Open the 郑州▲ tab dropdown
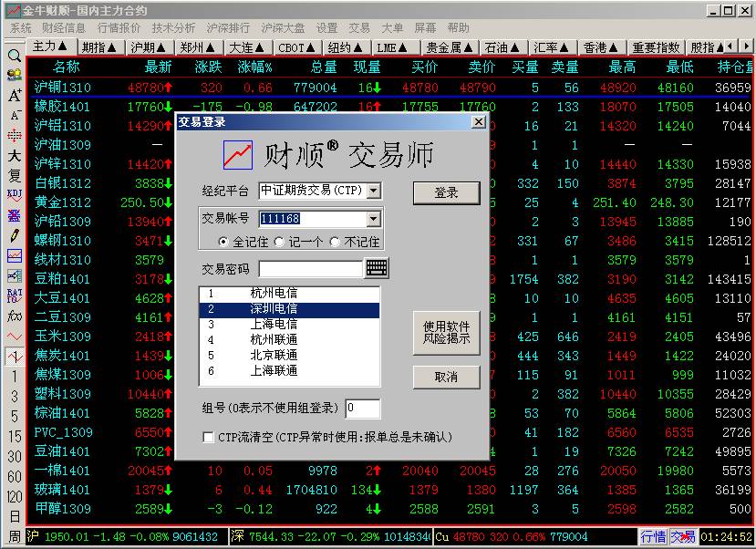 click(x=198, y=47)
